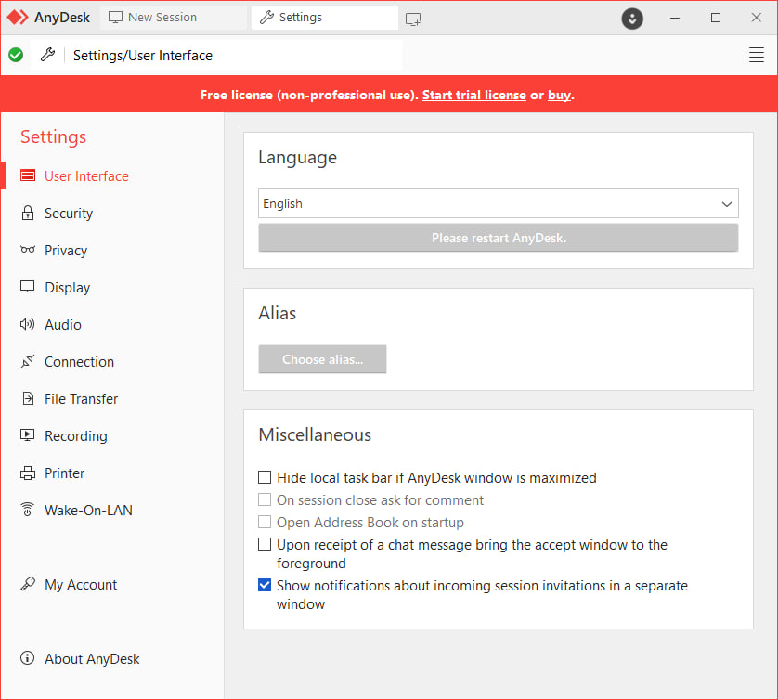Click the Choose alias button

tap(322, 359)
